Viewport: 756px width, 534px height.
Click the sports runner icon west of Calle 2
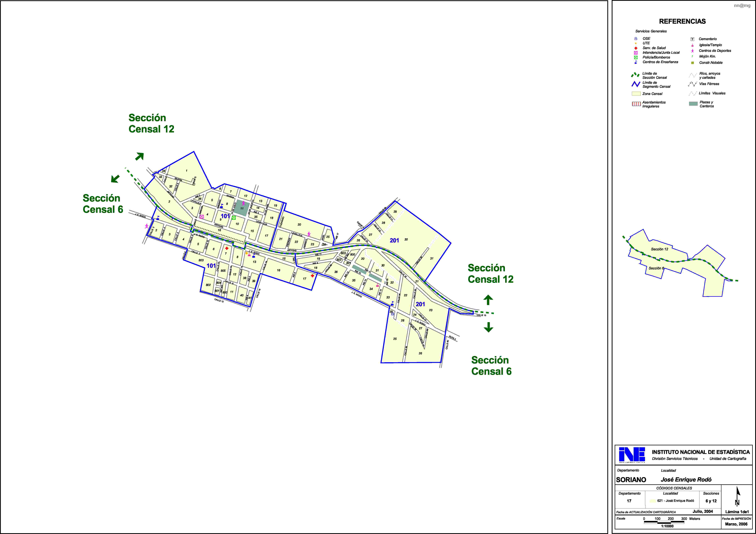[x=146, y=226]
